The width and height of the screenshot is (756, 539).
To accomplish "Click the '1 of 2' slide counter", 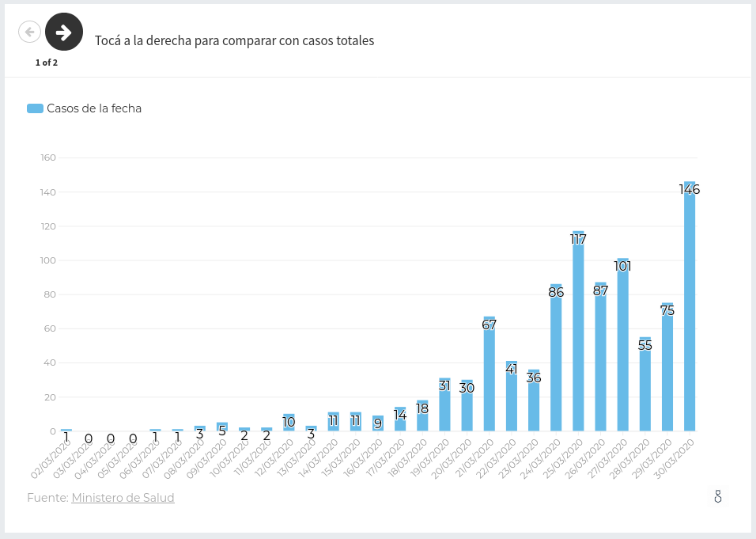I will pos(47,63).
